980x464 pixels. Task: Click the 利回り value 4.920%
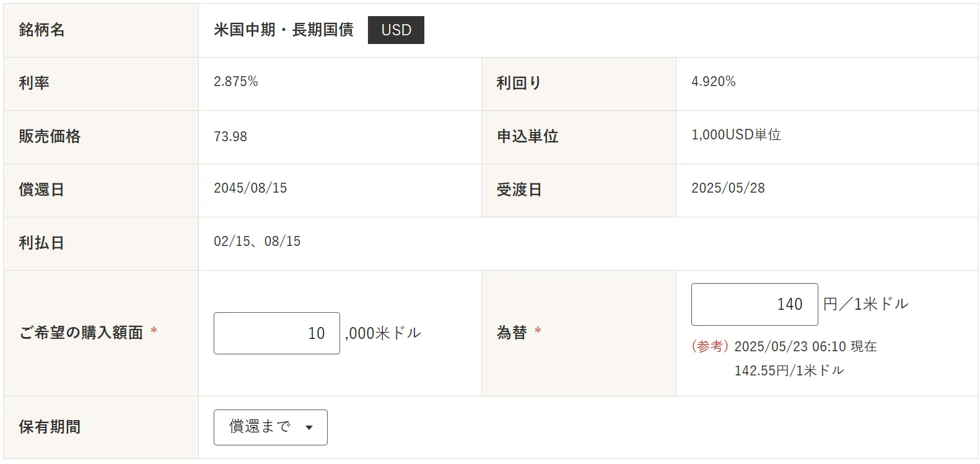point(714,81)
